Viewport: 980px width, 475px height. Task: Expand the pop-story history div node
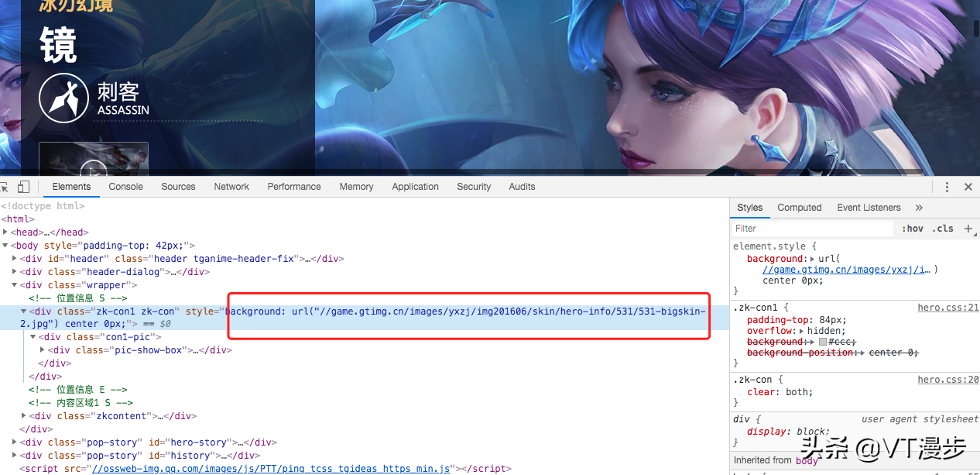[x=15, y=456]
